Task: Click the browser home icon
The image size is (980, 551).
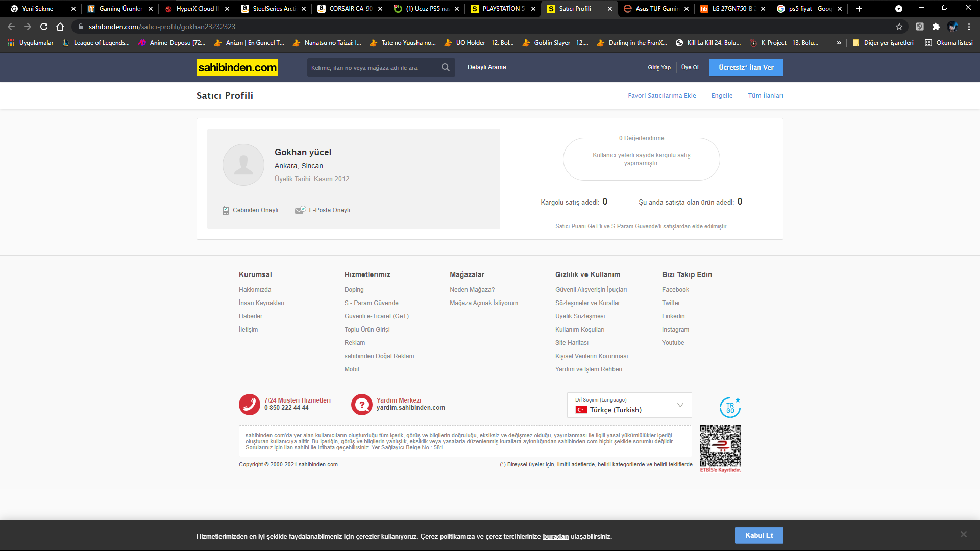Action: 60,27
